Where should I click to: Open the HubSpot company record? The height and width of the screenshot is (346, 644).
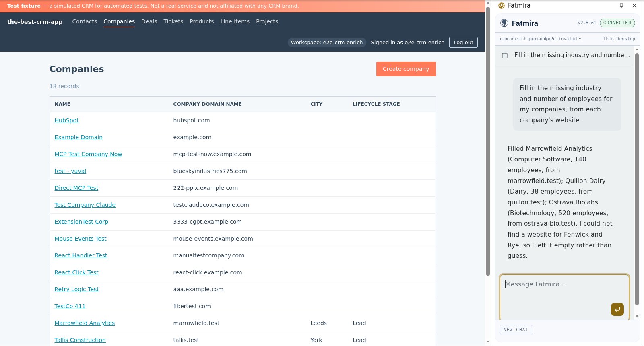pos(66,120)
